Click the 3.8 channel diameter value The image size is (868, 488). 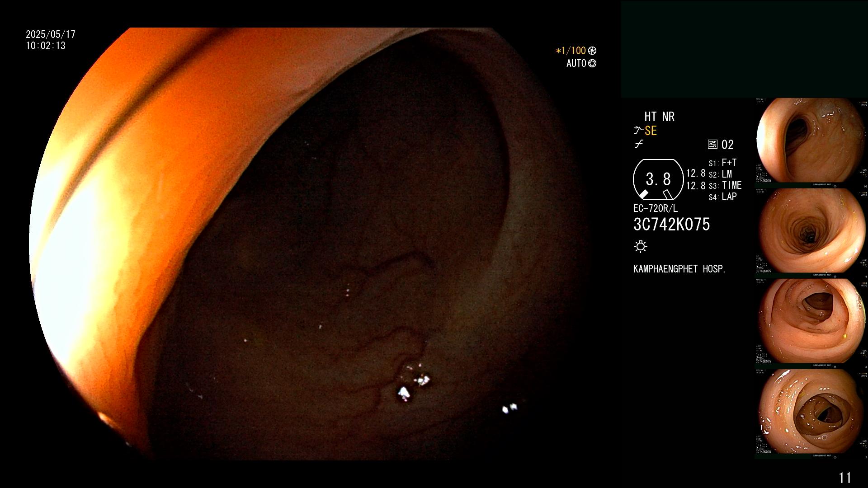pos(658,179)
